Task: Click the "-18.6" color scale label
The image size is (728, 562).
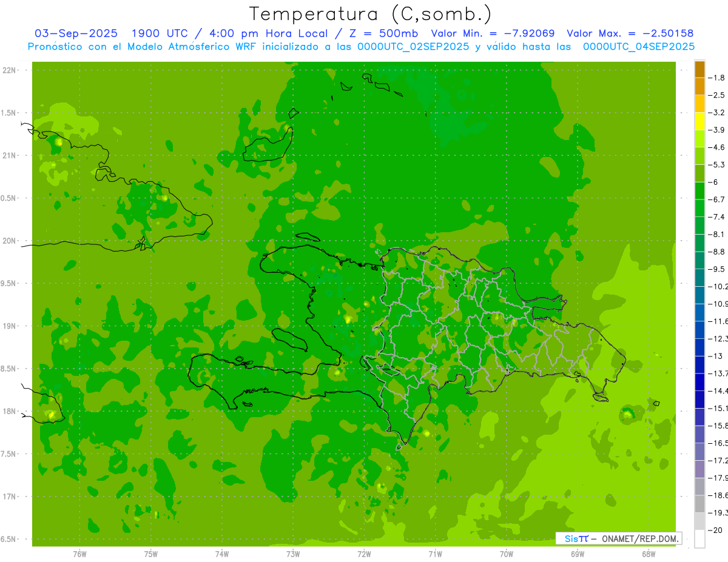Action: pyautogui.click(x=720, y=495)
